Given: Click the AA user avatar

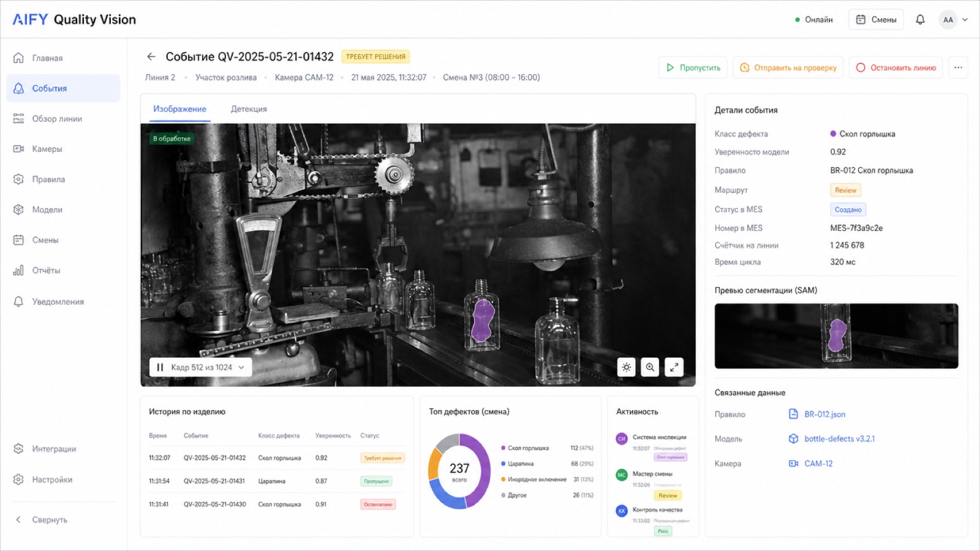Looking at the screenshot, I should [x=948, y=20].
